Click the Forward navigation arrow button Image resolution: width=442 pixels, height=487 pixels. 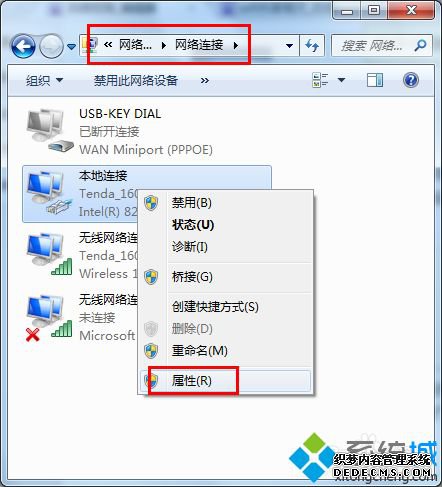tap(51, 46)
